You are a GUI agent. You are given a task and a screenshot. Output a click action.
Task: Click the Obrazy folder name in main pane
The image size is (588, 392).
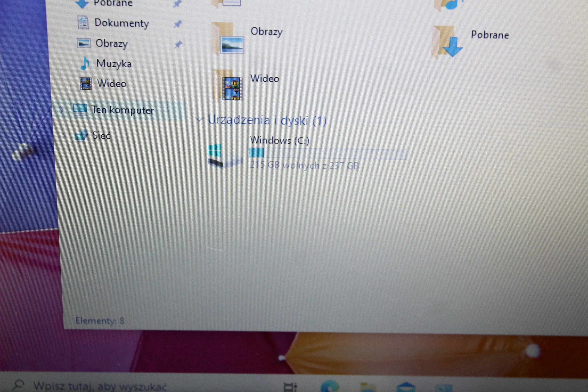pos(266,31)
